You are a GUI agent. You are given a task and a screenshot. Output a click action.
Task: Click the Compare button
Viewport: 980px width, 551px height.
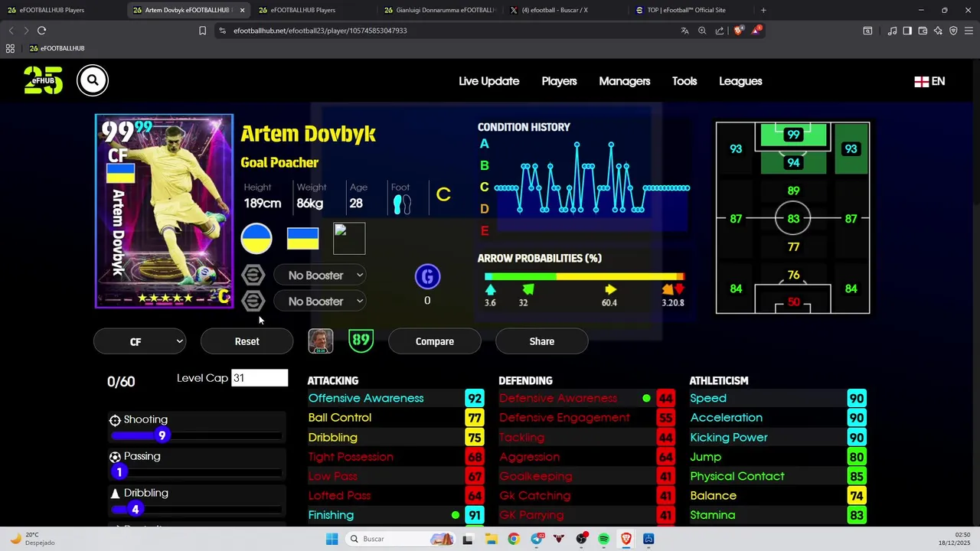435,341
